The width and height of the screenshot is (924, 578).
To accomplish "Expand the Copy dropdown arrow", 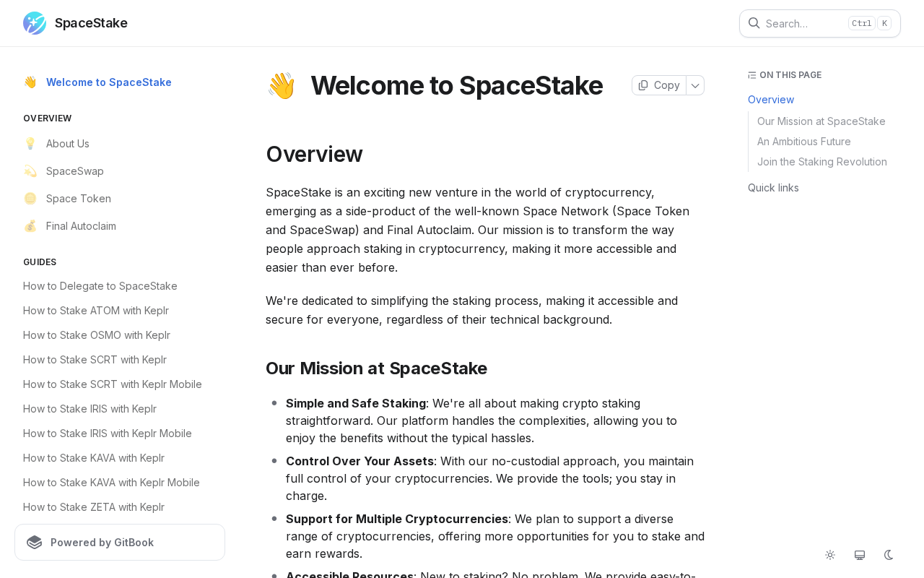I will tap(695, 85).
